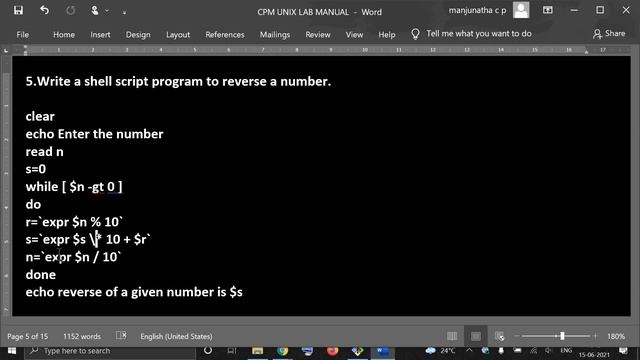Open navigation via 'Page 5 of 15' status

(x=27, y=336)
